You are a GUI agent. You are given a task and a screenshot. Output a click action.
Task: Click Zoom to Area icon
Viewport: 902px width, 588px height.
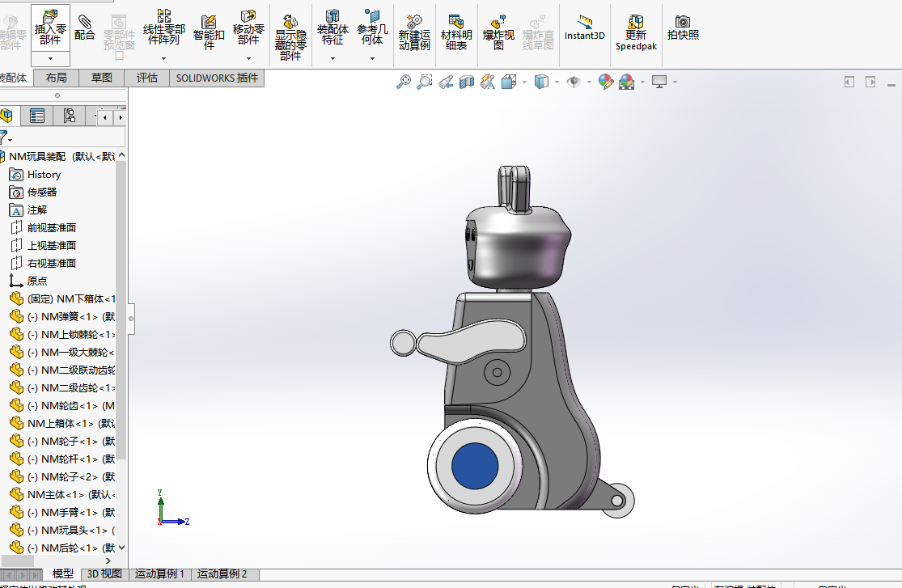425,82
